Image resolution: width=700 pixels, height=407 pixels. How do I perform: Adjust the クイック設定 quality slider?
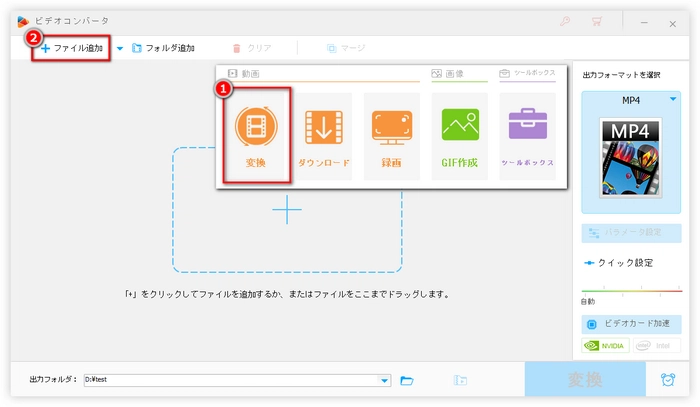pos(631,292)
